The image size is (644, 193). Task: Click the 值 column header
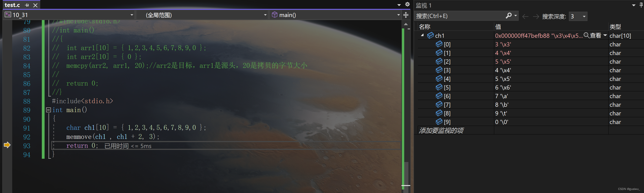coord(498,27)
